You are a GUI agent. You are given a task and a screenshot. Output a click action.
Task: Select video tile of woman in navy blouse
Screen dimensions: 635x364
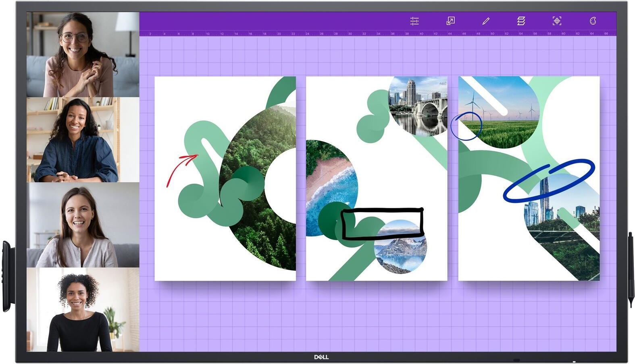coord(83,140)
